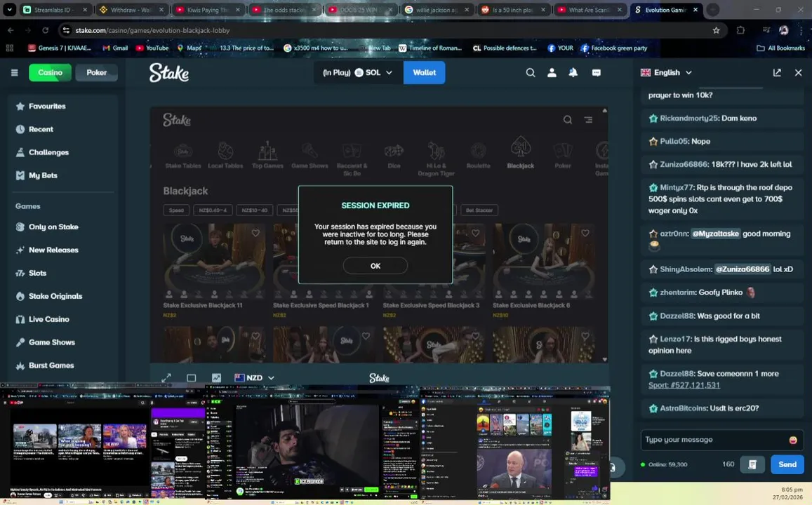
Task: Select Local Tables lobby category
Action: [225, 156]
